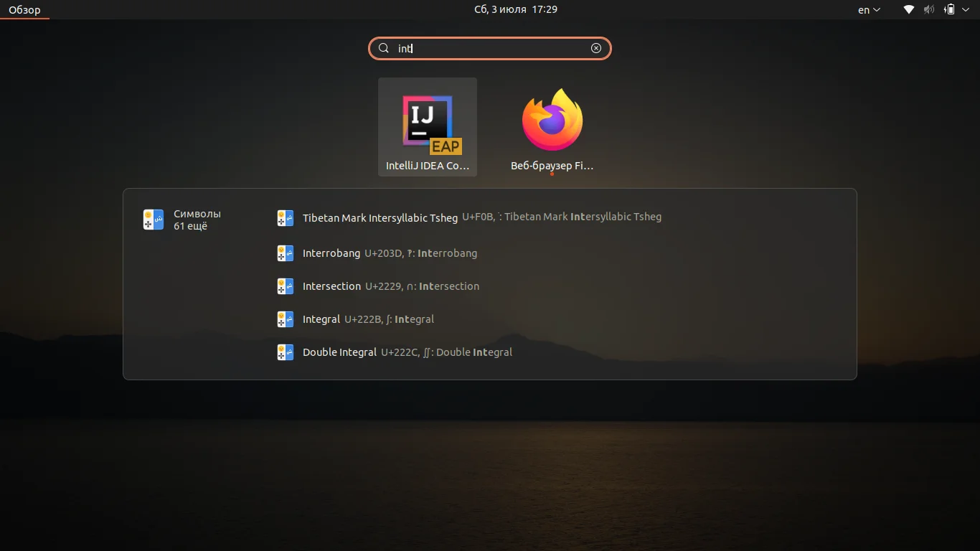Click the battery status indicator
The image size is (980, 551).
[x=949, y=10]
